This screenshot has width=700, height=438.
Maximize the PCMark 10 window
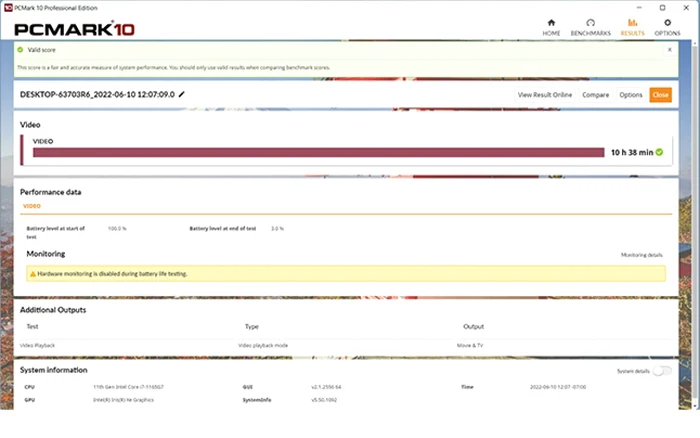662,8
